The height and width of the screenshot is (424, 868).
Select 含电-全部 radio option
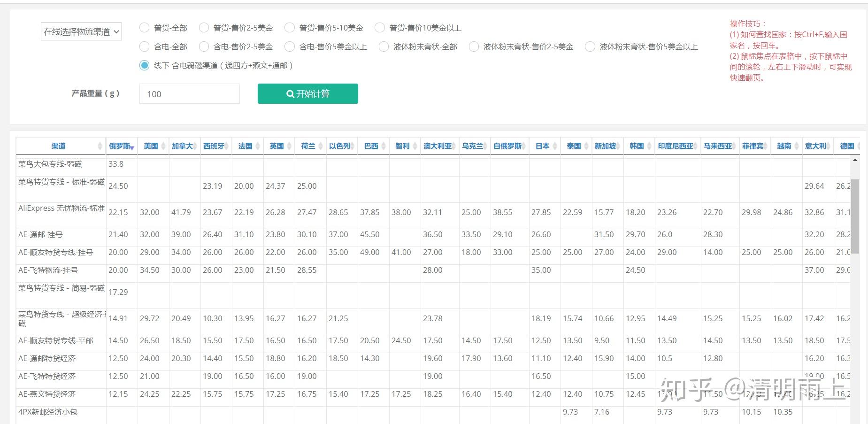[144, 46]
